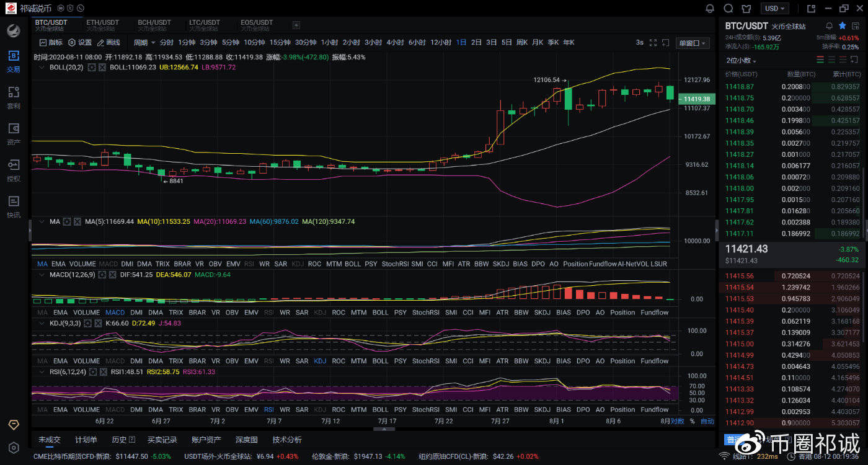Open the 快讯 news icon in the sidebar
Screen dimensions: 868x465
click(14, 206)
